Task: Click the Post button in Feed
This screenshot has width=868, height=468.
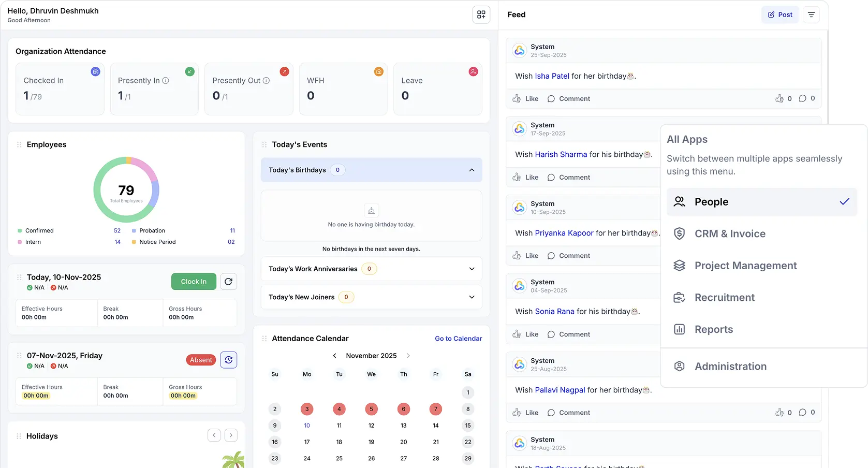Action: 780,14
